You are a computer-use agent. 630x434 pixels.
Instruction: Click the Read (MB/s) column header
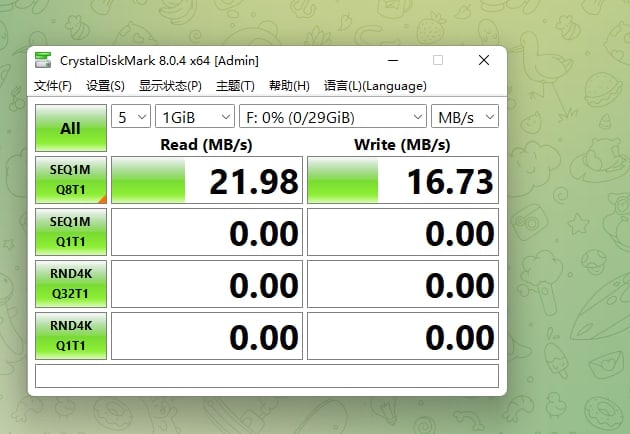[206, 145]
